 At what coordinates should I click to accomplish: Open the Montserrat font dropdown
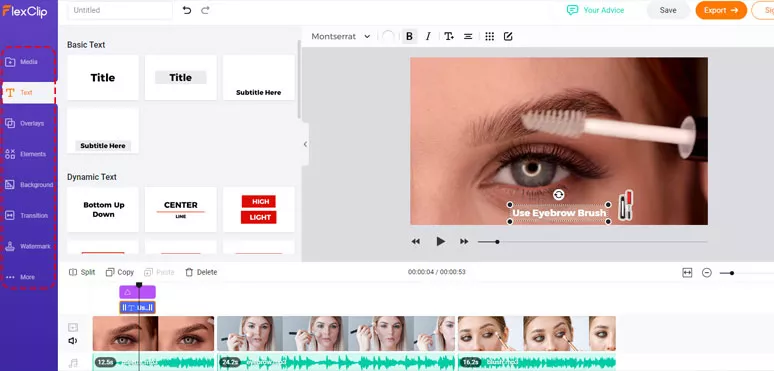coord(341,36)
